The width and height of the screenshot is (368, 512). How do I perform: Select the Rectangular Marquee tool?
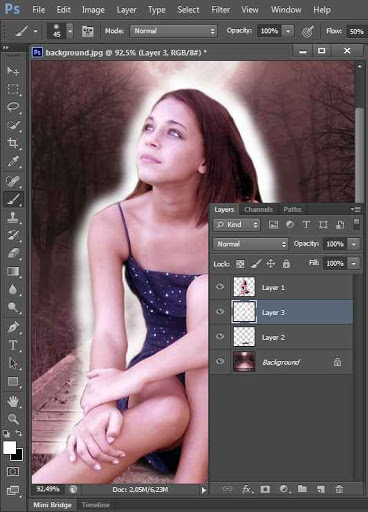click(13, 89)
